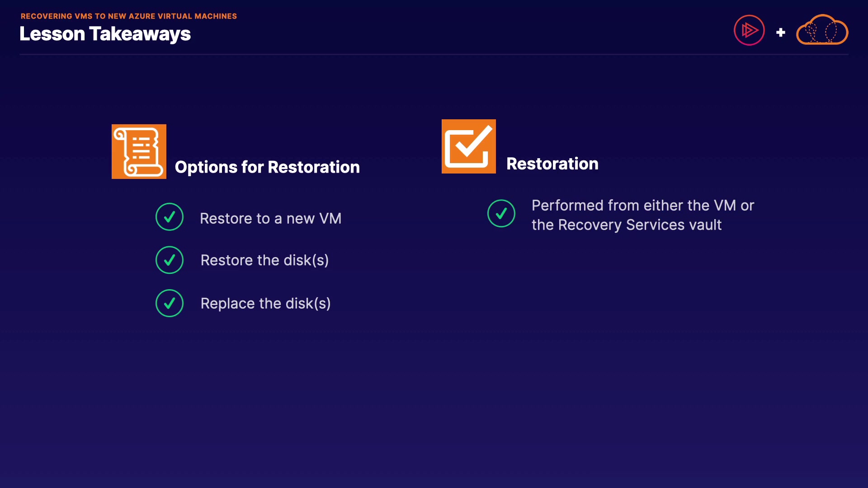Click the Restoration heading text
The width and height of the screenshot is (868, 488).
click(552, 164)
